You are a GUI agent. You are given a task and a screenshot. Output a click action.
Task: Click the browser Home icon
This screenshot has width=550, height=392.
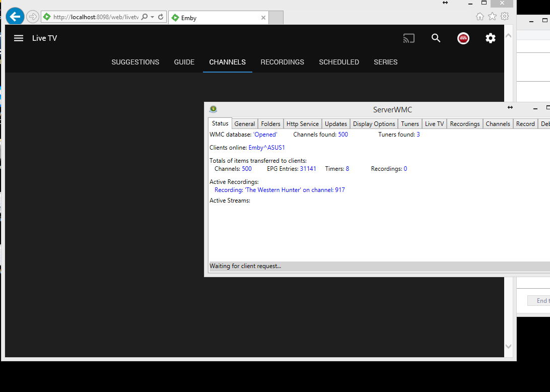click(x=480, y=16)
